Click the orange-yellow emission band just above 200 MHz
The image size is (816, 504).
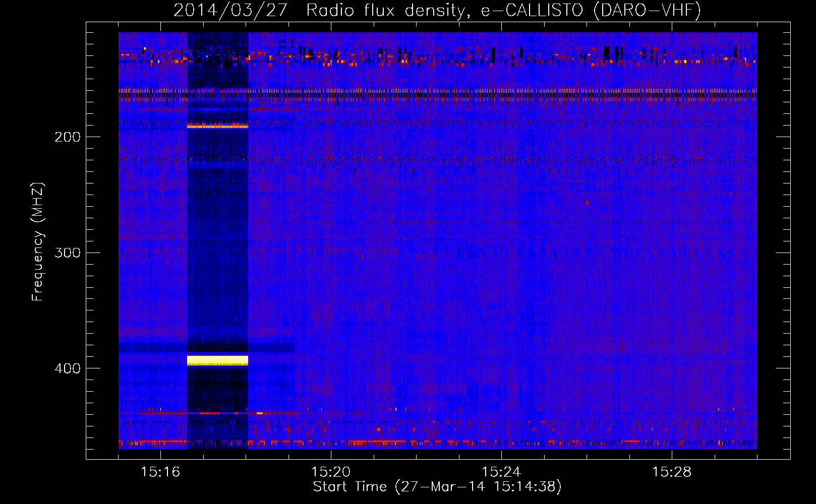click(x=217, y=126)
